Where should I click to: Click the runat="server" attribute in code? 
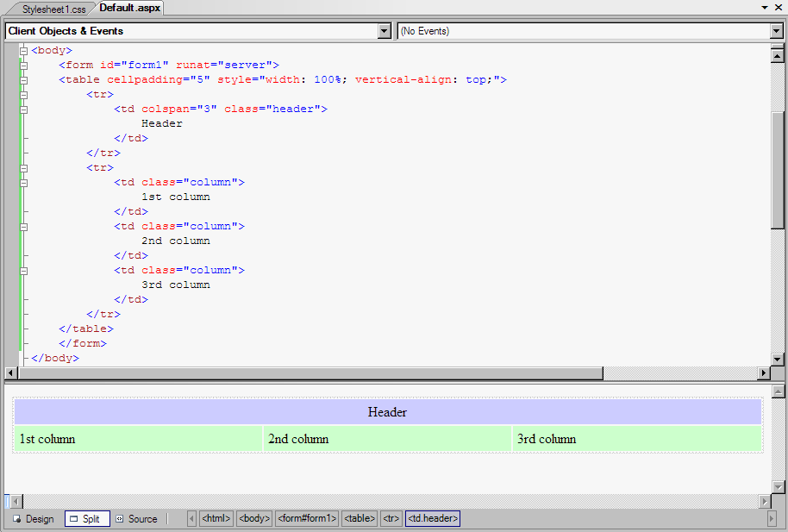point(224,66)
